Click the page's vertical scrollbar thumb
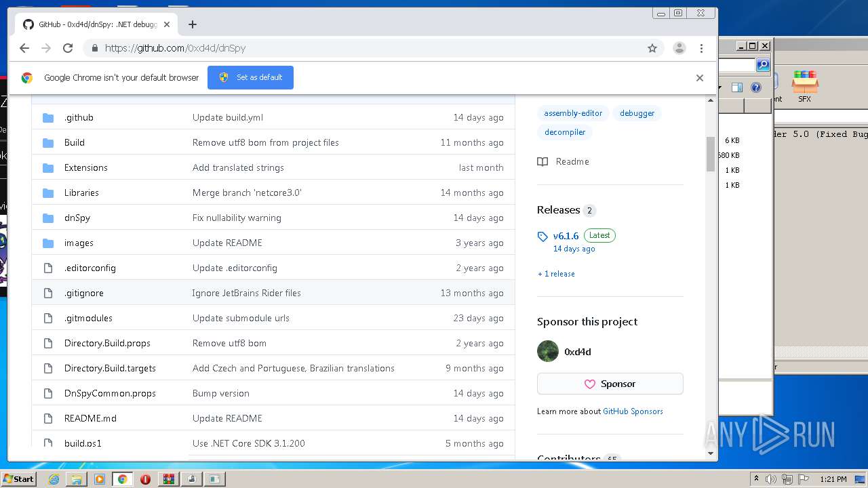 (x=711, y=153)
